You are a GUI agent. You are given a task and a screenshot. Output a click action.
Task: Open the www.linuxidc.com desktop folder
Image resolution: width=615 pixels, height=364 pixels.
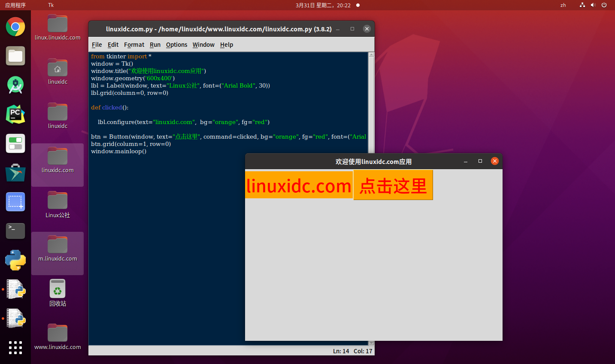coord(58,337)
